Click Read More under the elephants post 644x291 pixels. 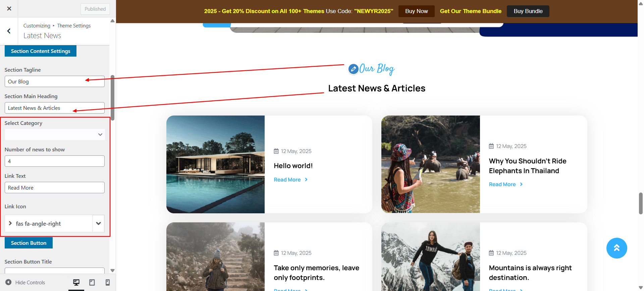click(502, 185)
